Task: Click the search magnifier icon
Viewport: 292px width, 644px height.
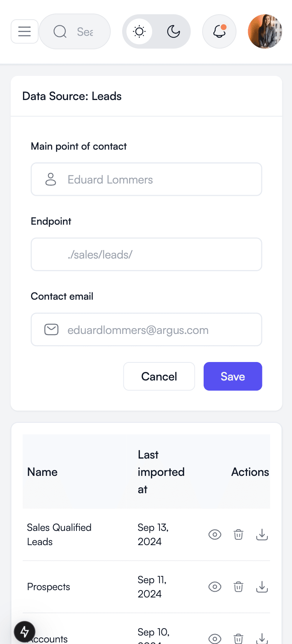Action: [x=60, y=32]
